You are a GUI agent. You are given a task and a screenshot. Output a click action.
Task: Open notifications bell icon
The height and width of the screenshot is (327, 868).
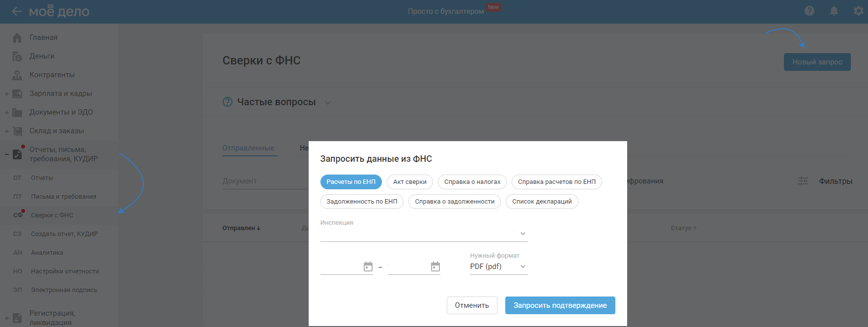[834, 11]
